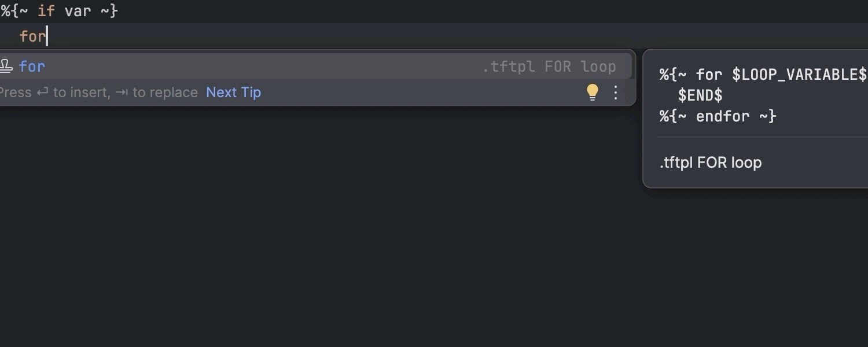Click the live template stamp icon
This screenshot has width=868, height=347.
[x=5, y=67]
